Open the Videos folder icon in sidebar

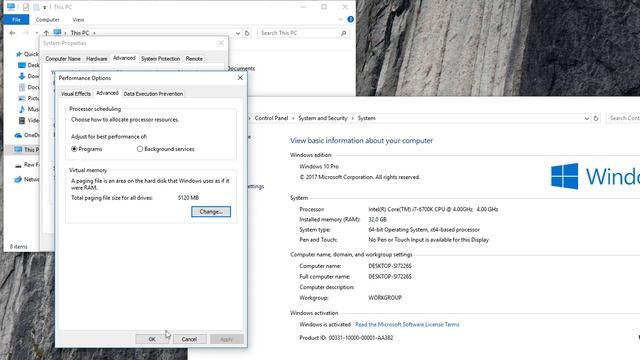(x=22, y=120)
